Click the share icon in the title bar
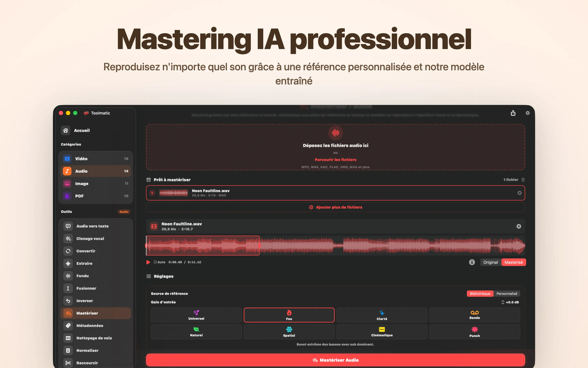This screenshot has height=368, width=588. [x=513, y=113]
